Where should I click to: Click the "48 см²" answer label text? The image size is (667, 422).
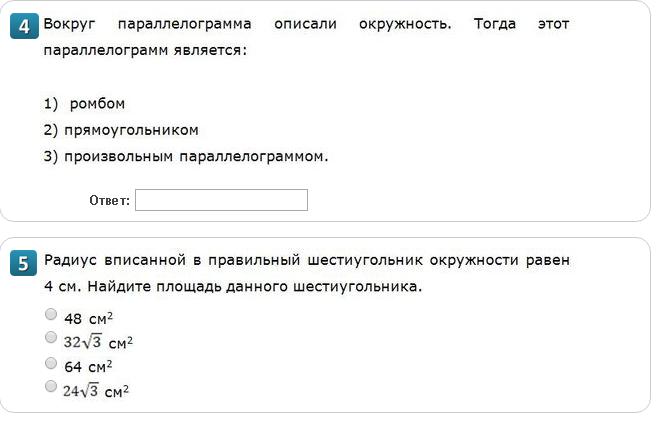(88, 319)
